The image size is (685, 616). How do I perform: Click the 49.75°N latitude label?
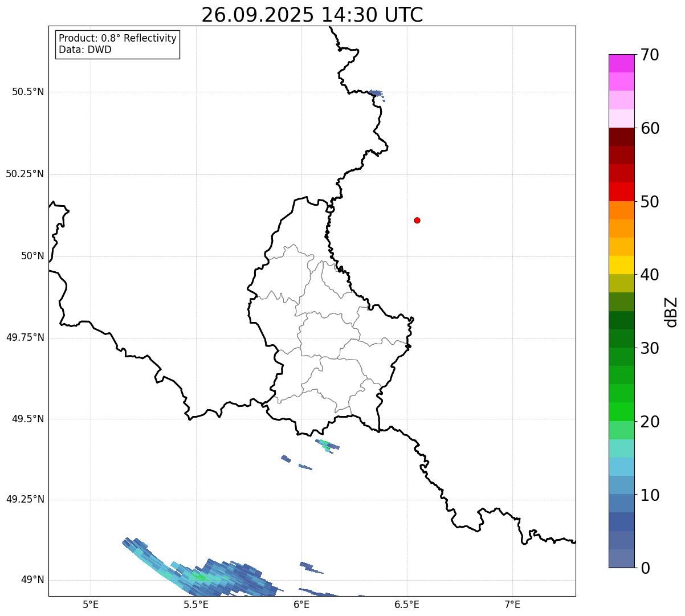click(x=25, y=337)
